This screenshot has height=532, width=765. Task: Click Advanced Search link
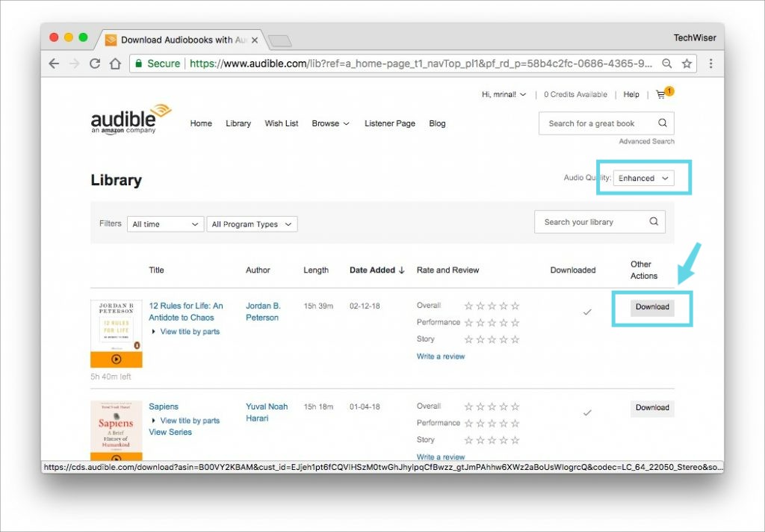point(646,141)
